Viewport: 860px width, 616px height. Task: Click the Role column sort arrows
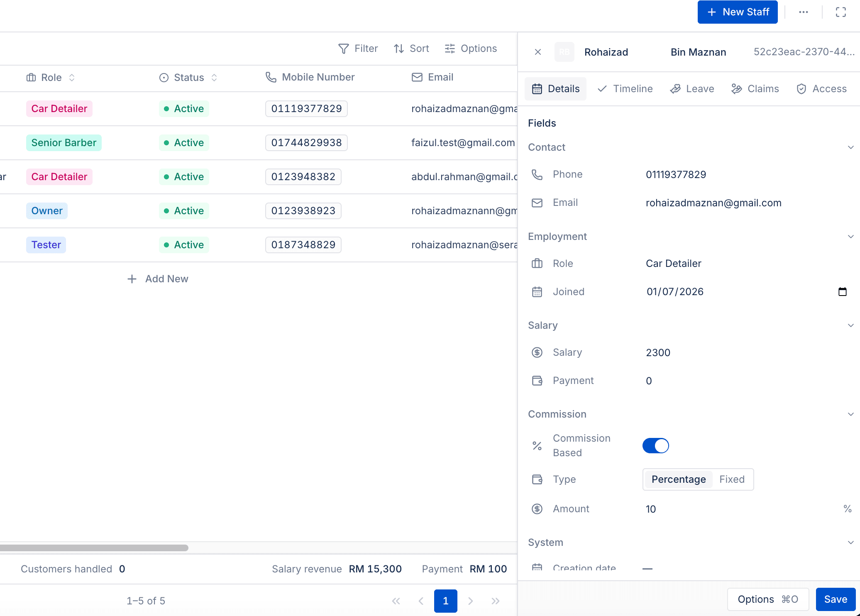[x=72, y=78]
